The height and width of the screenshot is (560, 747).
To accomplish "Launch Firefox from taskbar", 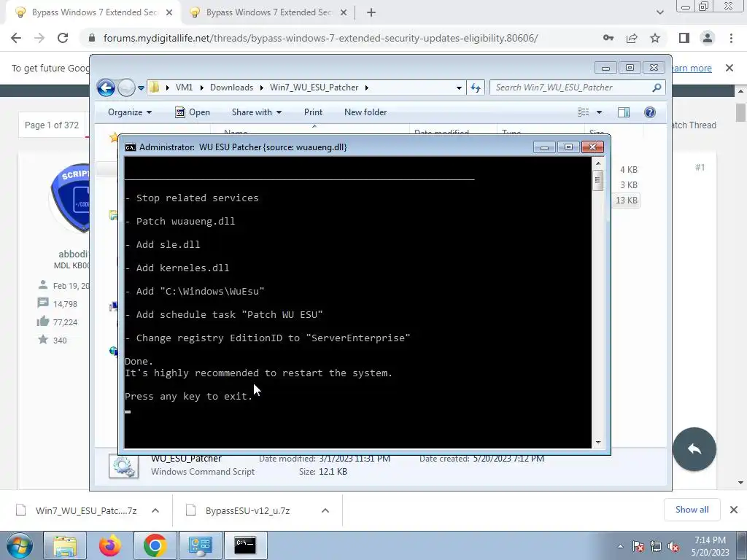I will [x=109, y=545].
